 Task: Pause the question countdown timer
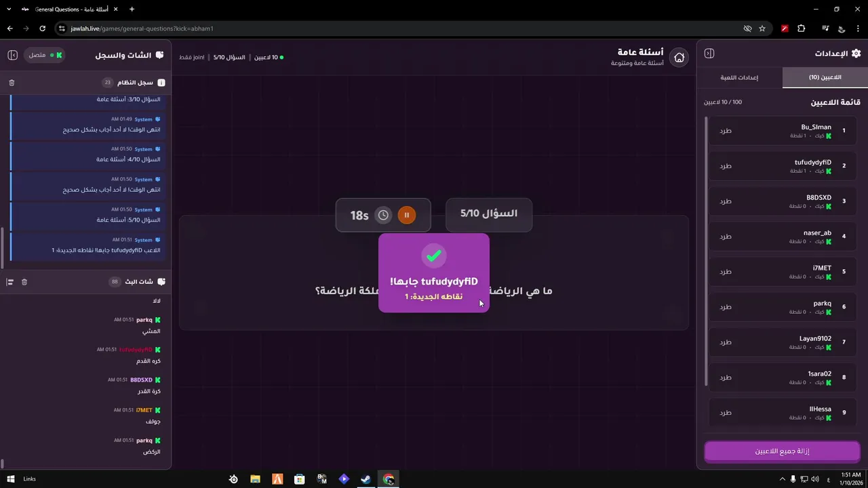point(407,215)
